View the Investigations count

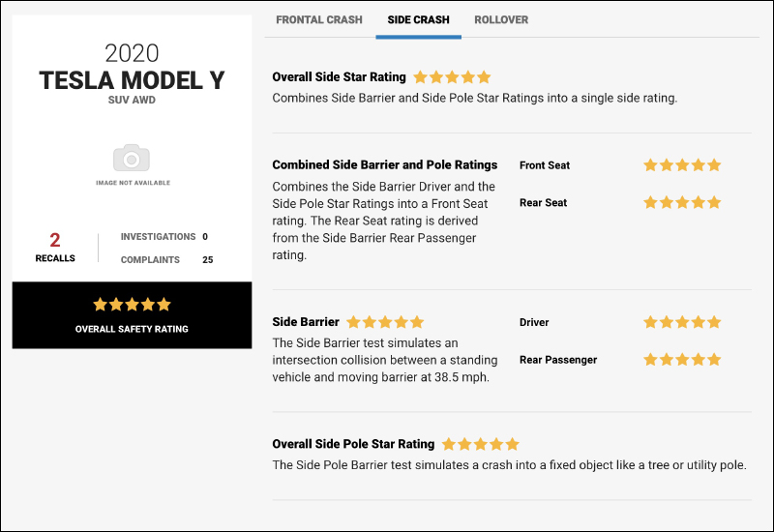click(164, 237)
